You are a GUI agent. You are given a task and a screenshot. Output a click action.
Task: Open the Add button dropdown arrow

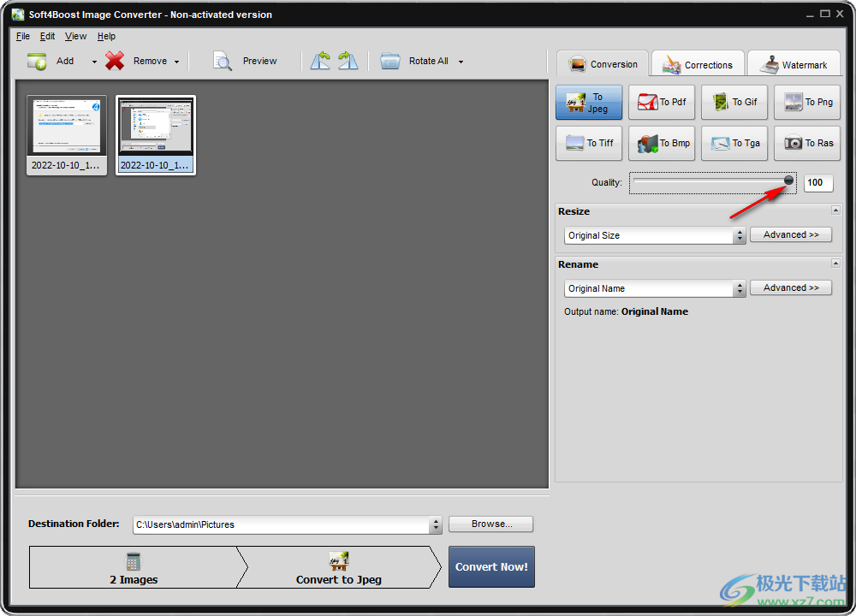[94, 62]
